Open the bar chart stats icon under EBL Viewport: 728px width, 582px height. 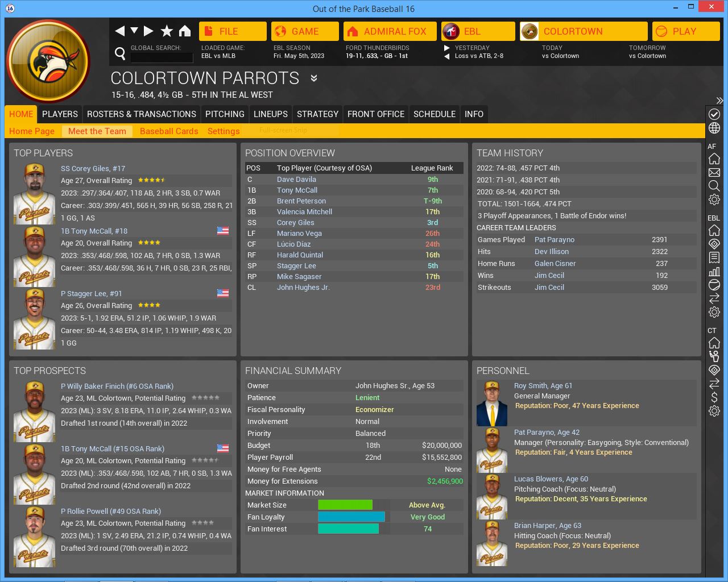(714, 271)
